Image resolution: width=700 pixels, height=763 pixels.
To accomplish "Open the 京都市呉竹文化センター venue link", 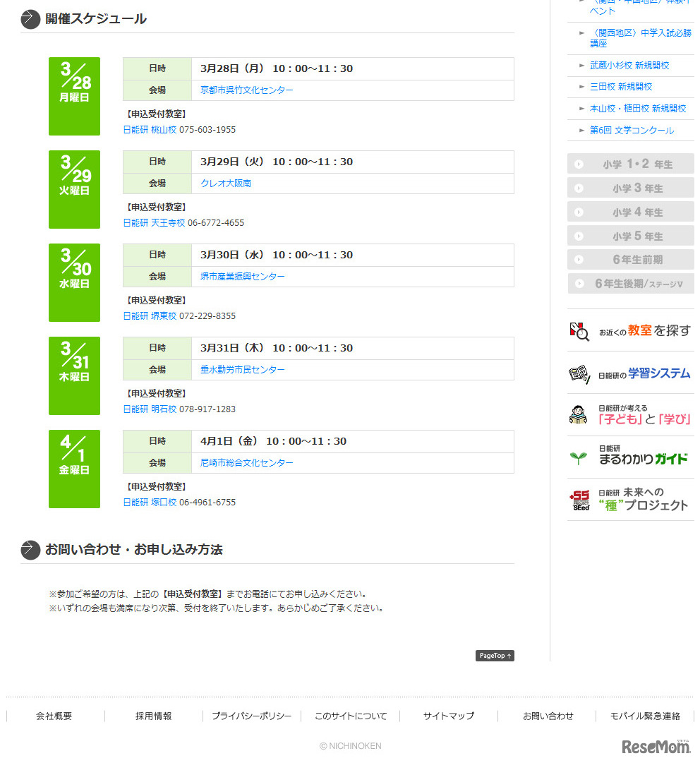I will point(248,90).
